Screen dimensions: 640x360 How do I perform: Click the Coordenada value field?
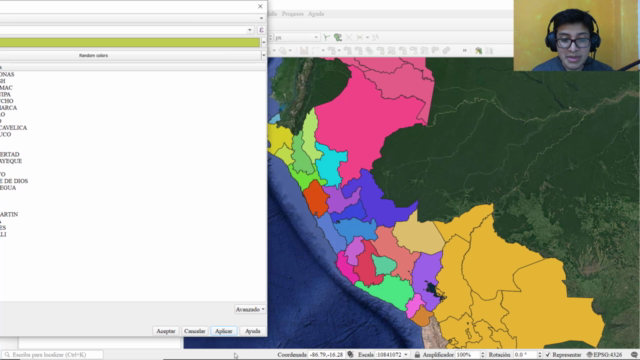[326, 355]
